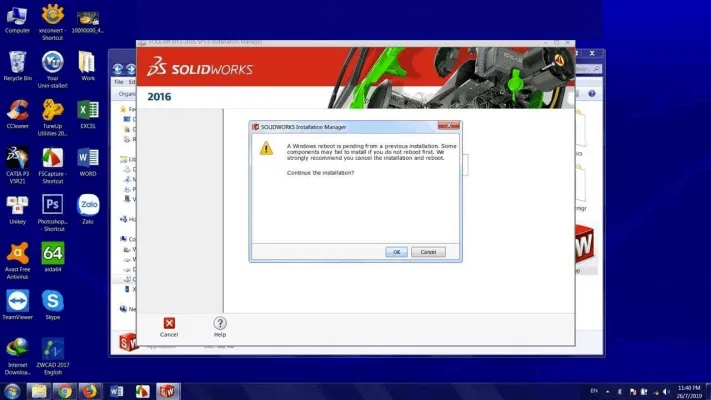Launch ZWCAD 2017 English desktop icon

click(53, 356)
